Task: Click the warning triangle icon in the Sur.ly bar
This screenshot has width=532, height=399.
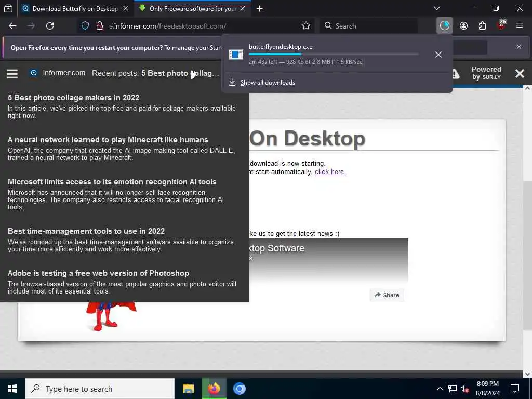Action: [x=456, y=74]
